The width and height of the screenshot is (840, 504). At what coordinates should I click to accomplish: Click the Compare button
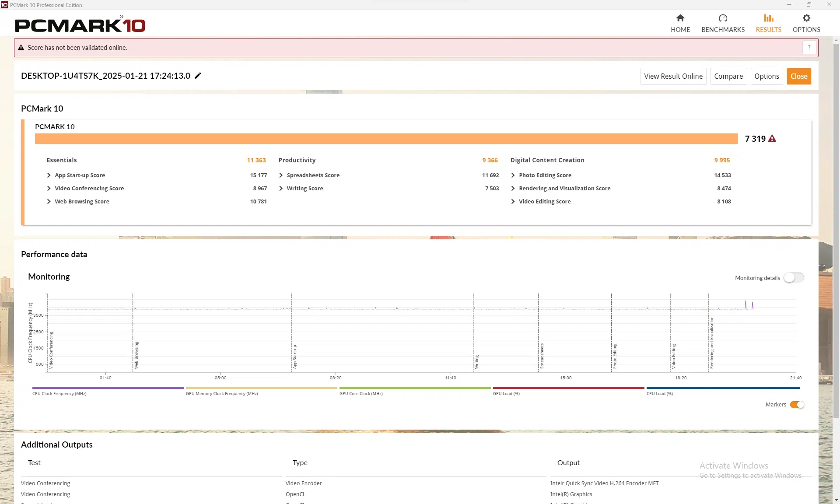(x=728, y=76)
